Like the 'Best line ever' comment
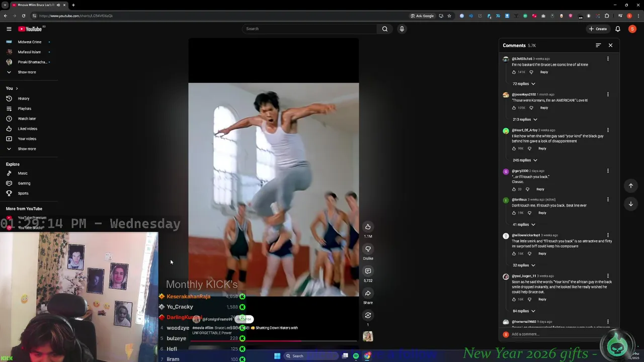Screen dimensions: 644x362 click(514, 213)
